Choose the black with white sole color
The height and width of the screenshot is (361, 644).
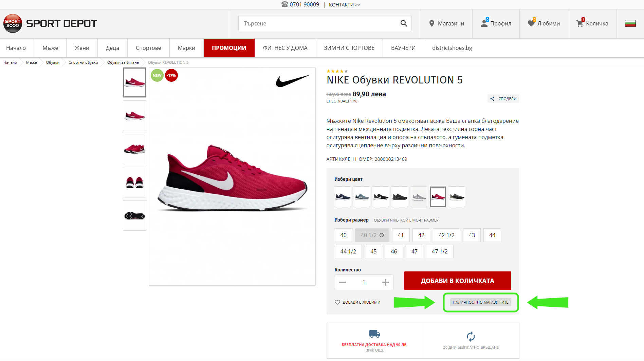point(381,197)
